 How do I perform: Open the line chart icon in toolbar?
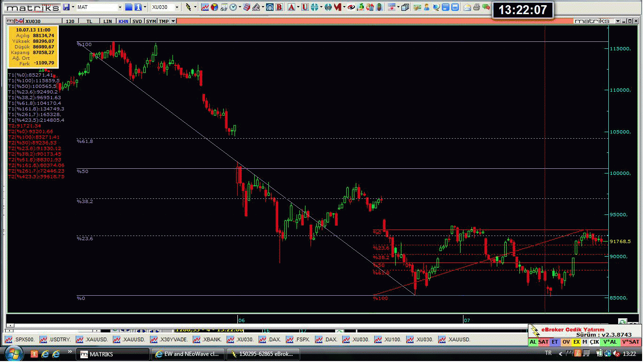tap(205, 7)
